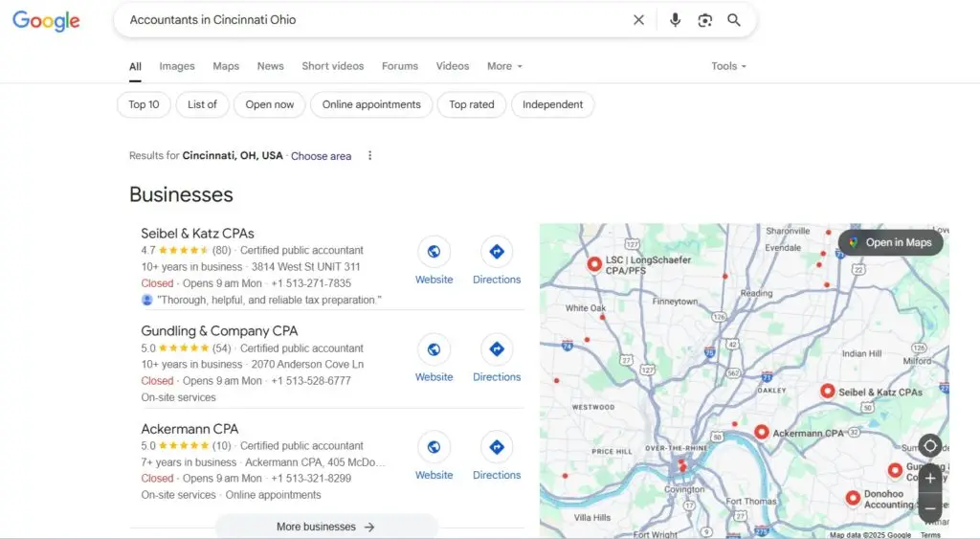
Task: Select Ackermann CPA pin on the map
Action: (x=761, y=432)
